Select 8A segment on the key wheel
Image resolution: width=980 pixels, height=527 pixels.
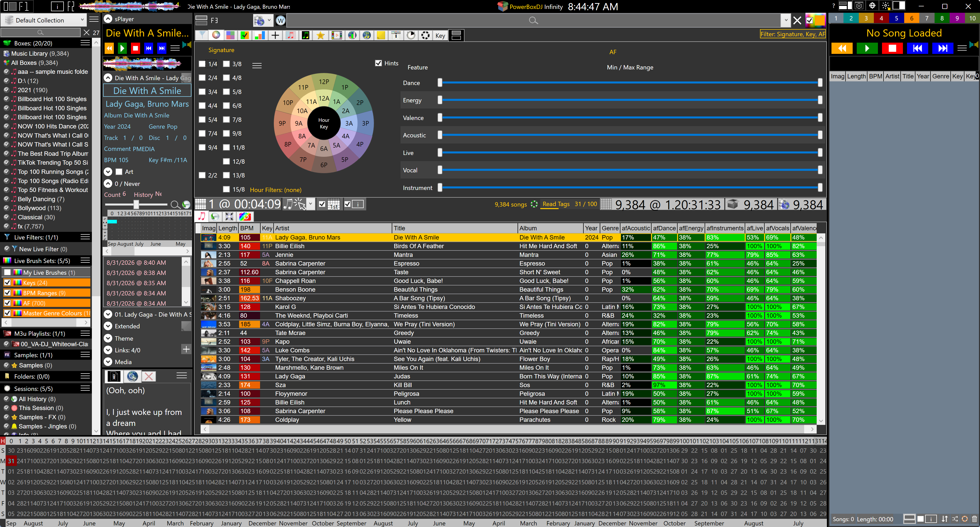[302, 136]
